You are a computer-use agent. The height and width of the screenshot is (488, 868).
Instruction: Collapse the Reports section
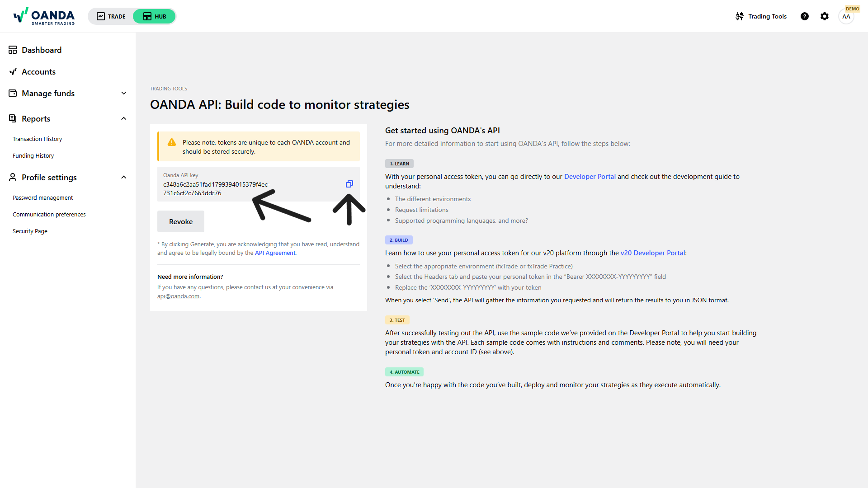pyautogui.click(x=68, y=118)
